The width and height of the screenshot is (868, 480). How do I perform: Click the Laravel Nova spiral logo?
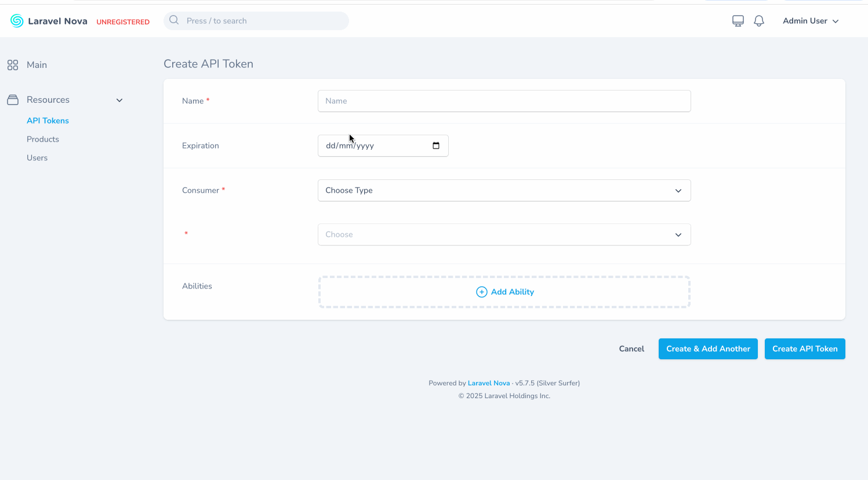point(17,20)
